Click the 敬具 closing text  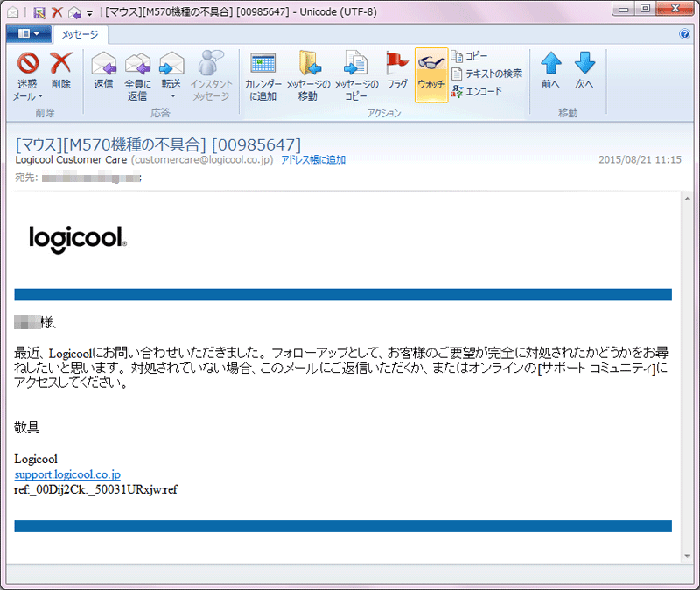(x=27, y=427)
